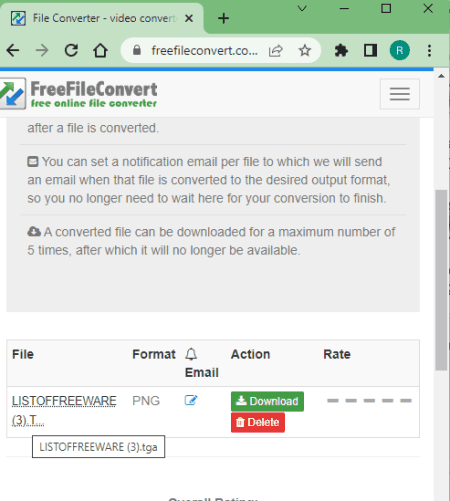Open the browser home page icon
The width and height of the screenshot is (450, 501).
pyautogui.click(x=100, y=51)
